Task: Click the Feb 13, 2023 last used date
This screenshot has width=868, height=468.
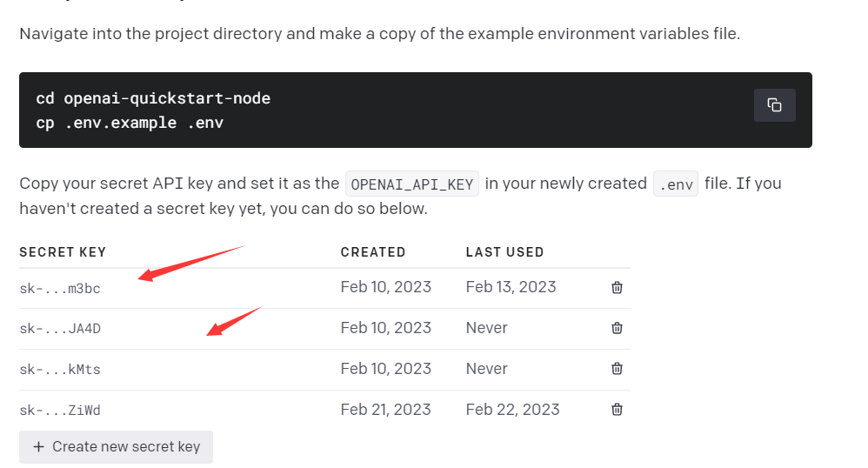Action: [511, 287]
